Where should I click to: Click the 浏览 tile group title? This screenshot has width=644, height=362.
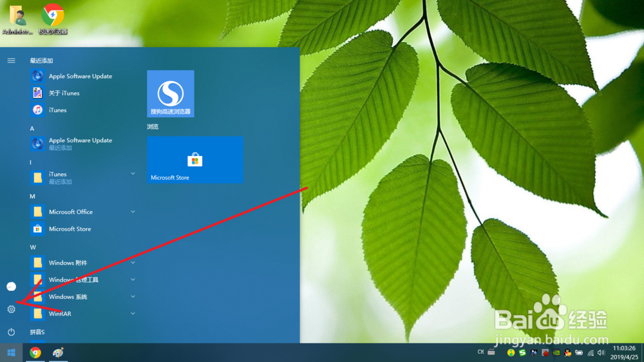coord(153,126)
